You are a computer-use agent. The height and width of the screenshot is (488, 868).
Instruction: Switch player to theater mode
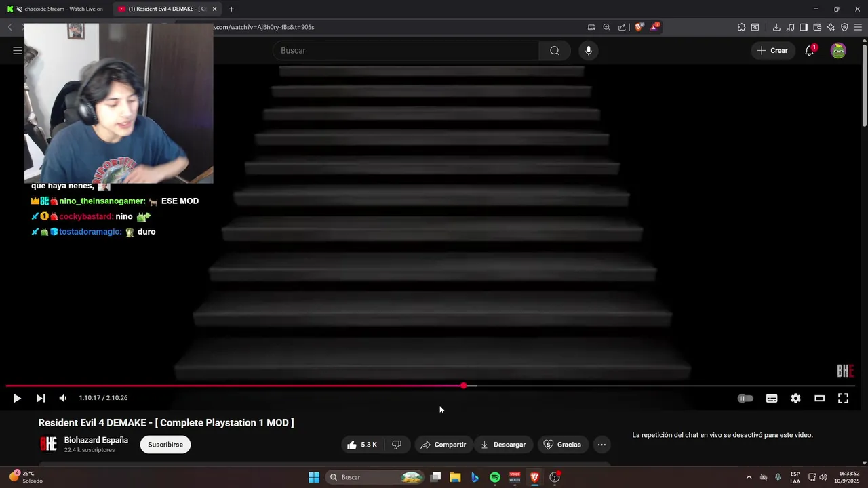pyautogui.click(x=819, y=399)
